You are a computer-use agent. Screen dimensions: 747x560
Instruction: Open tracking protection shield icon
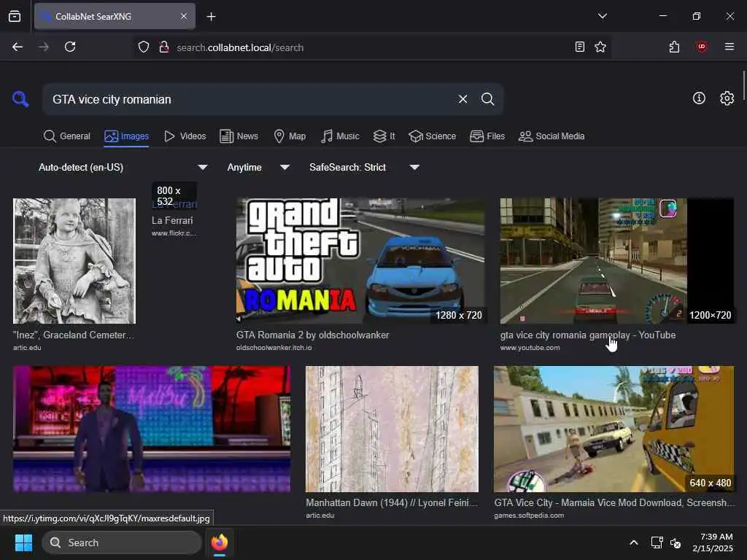144,47
